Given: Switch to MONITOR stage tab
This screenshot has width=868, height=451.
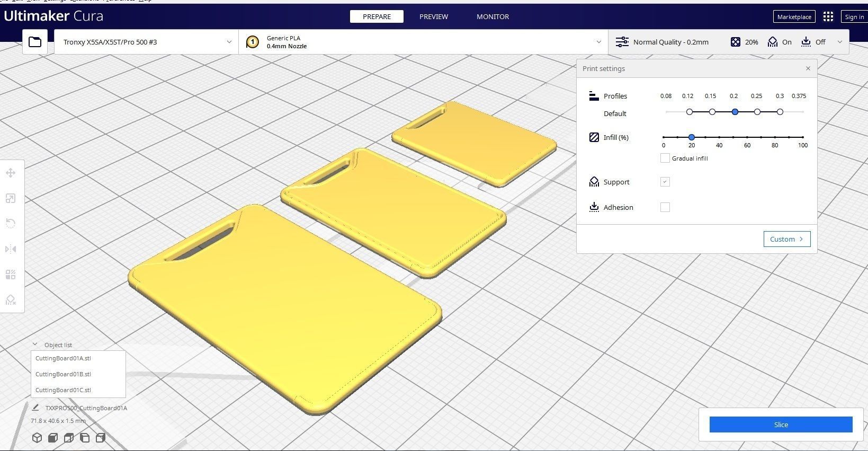Looking at the screenshot, I should point(493,16).
